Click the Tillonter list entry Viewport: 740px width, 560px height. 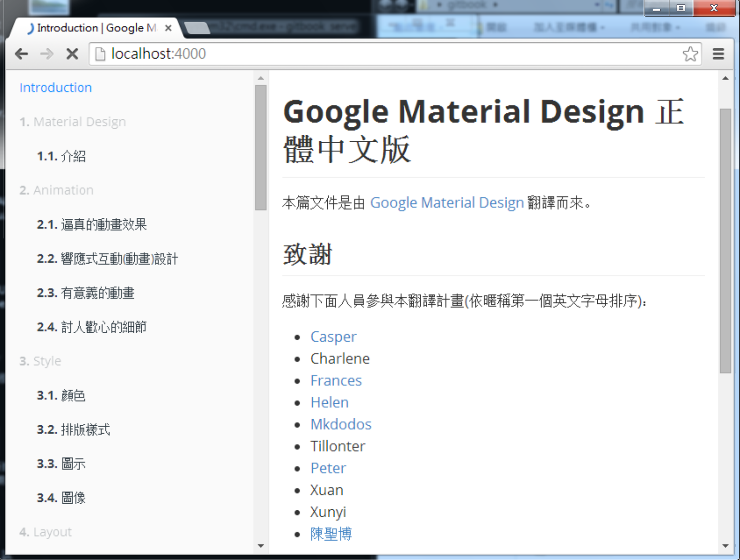[338, 446]
